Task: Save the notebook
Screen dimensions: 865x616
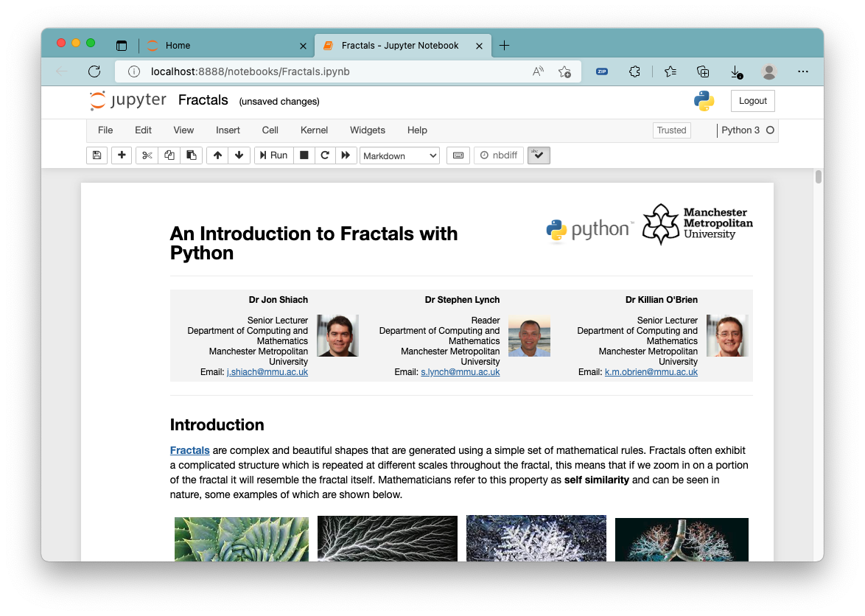Action: pyautogui.click(x=97, y=155)
